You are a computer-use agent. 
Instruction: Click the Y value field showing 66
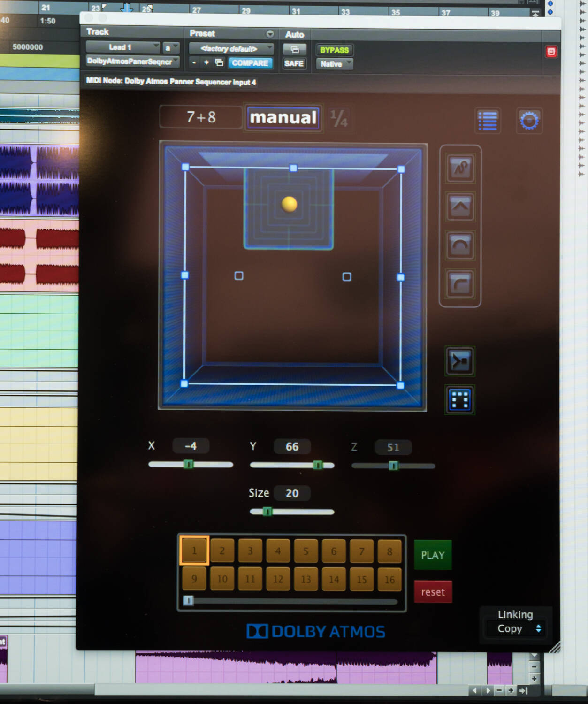[292, 447]
